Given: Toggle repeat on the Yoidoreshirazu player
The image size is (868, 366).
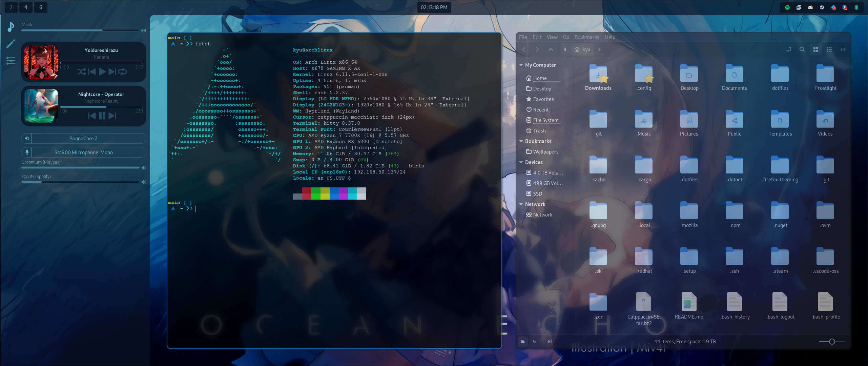Looking at the screenshot, I should tap(123, 72).
